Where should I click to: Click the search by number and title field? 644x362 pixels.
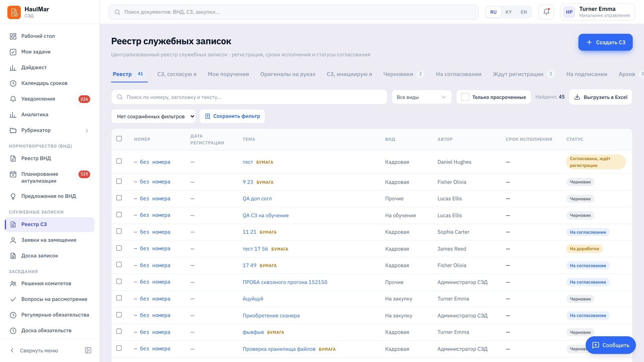coord(249,97)
